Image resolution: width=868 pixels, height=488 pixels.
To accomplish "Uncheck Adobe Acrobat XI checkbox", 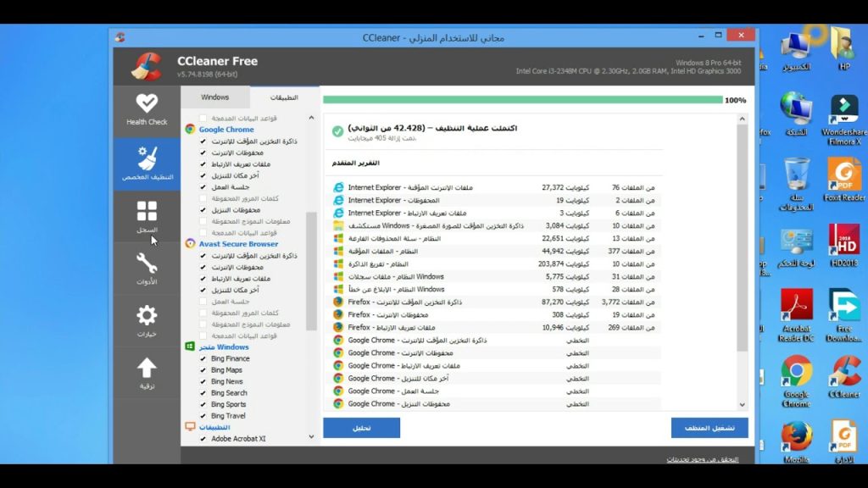I will pyautogui.click(x=203, y=438).
